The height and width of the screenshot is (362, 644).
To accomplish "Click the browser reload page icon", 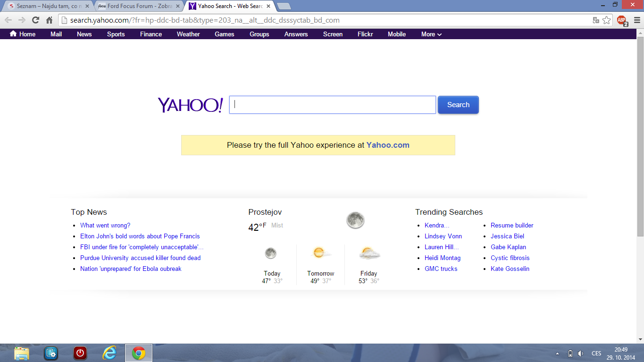I will pyautogui.click(x=35, y=20).
